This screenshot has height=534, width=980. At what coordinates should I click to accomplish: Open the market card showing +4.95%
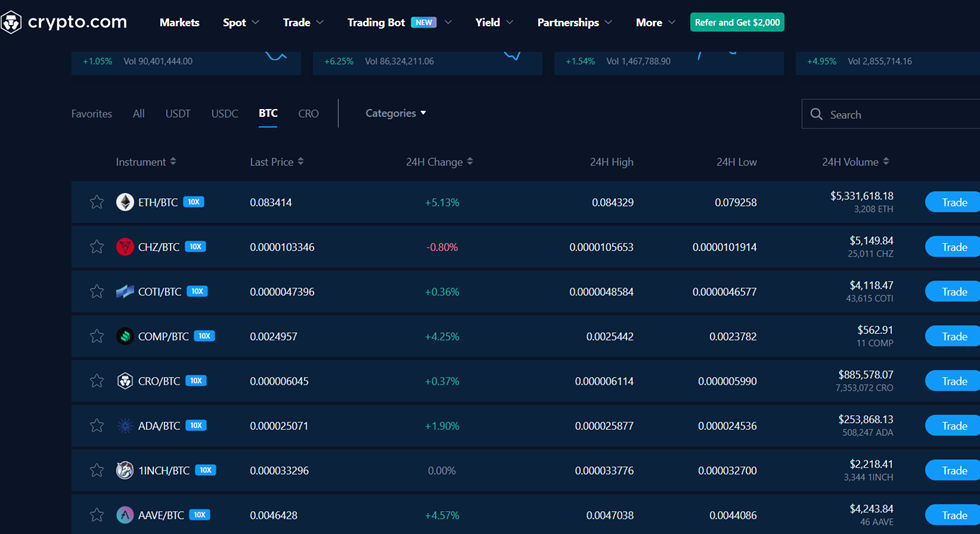(888, 63)
